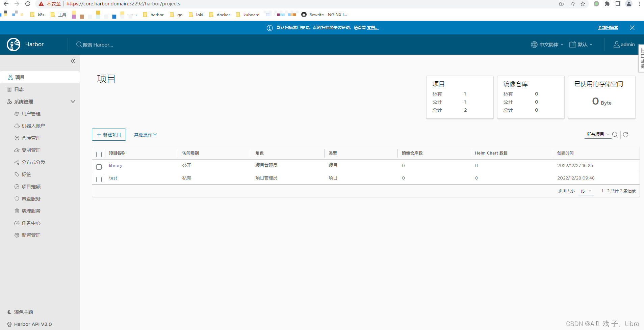Viewport: 644px width, 330px height.
Task: Click the info icon in banner
Action: pyautogui.click(x=270, y=28)
